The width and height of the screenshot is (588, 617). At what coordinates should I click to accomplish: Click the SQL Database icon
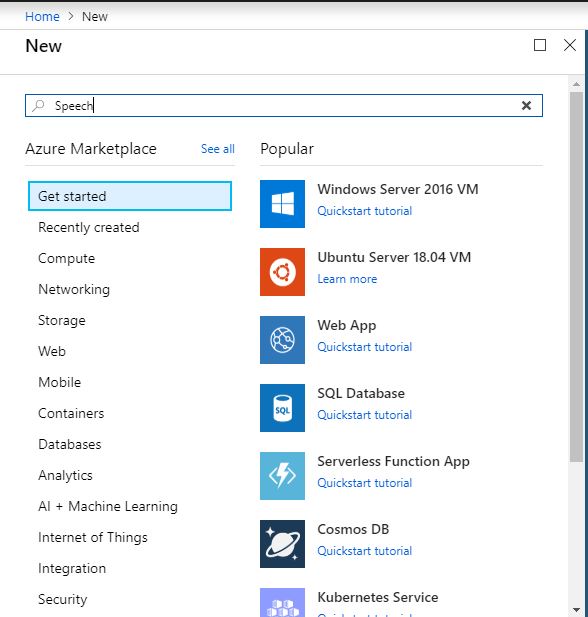(282, 408)
